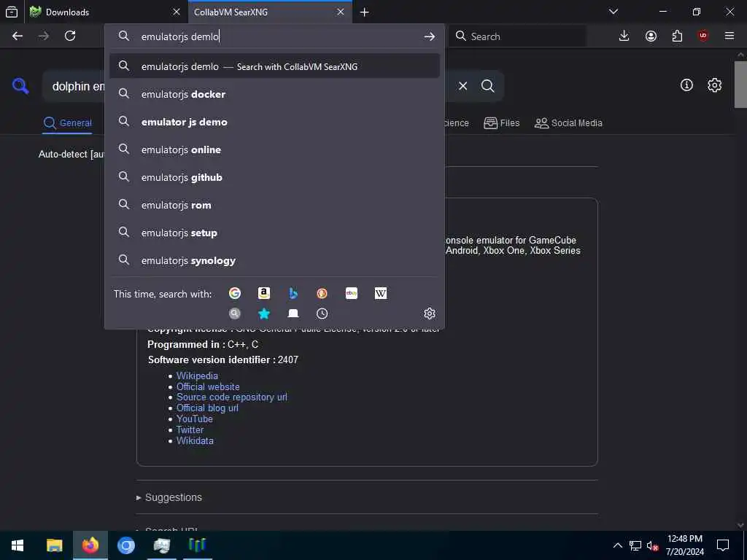The width and height of the screenshot is (747, 560).
Task: Search with Amazon this time
Action: [264, 293]
